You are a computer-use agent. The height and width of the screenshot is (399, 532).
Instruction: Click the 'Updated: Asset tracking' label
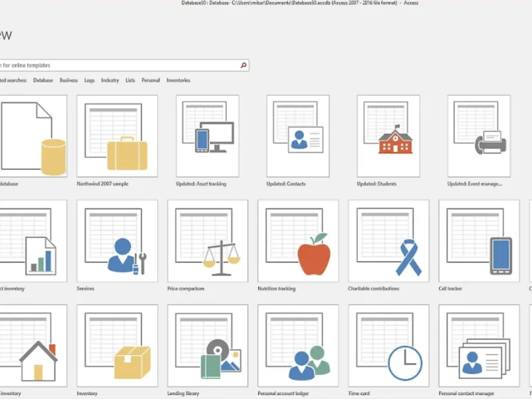(x=201, y=184)
